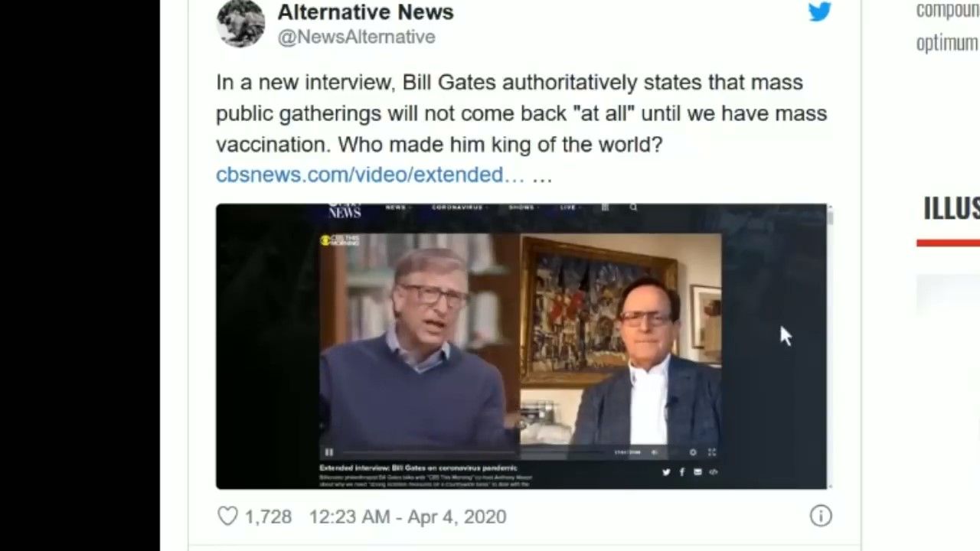Expand the News menu in the CBS header
Viewport: 980px width, 551px height.
(397, 207)
